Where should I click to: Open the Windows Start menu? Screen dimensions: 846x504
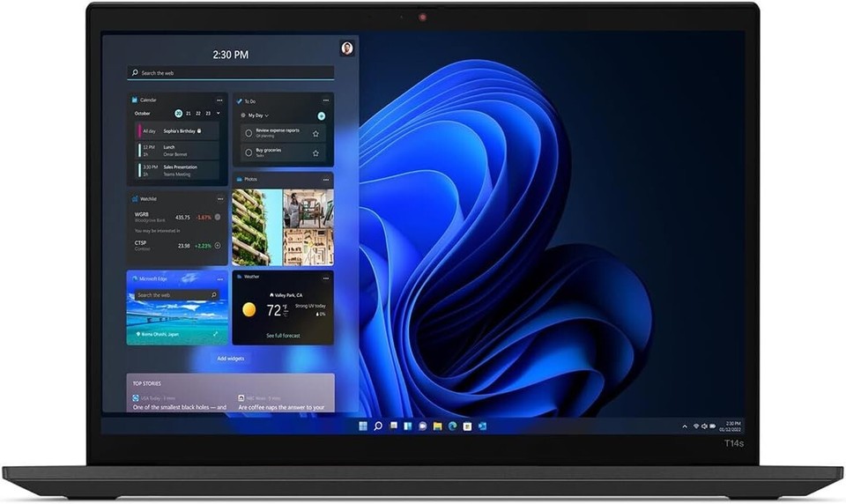click(x=363, y=426)
